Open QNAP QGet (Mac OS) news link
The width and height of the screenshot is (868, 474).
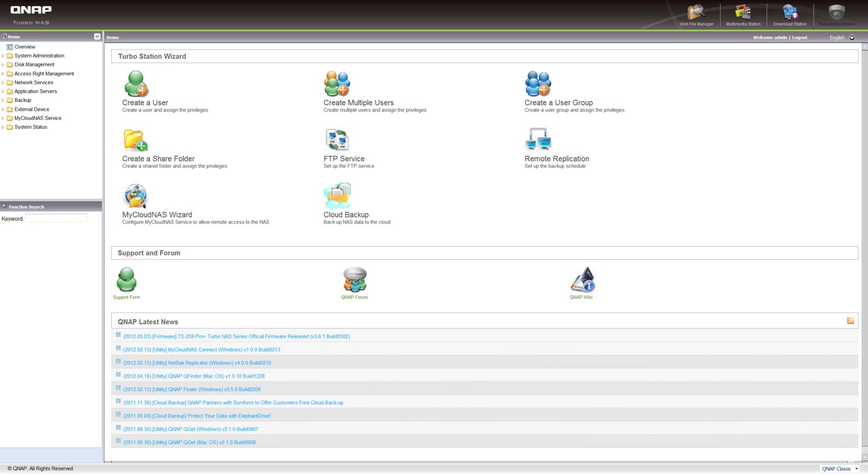pos(189,442)
